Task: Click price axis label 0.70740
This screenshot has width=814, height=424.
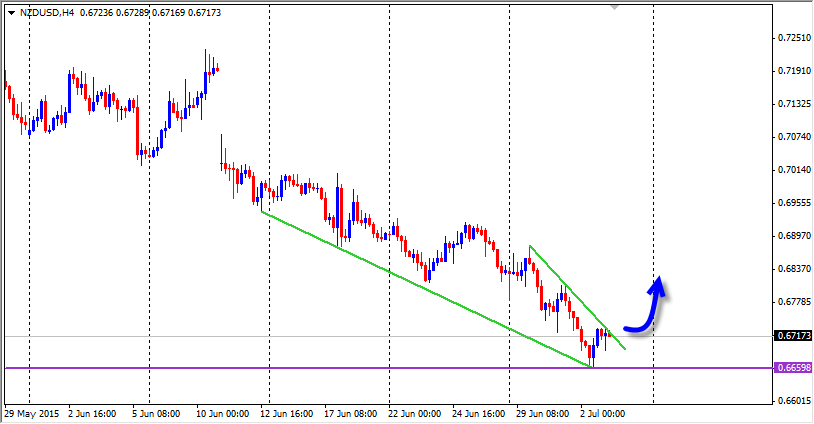Action: point(794,137)
